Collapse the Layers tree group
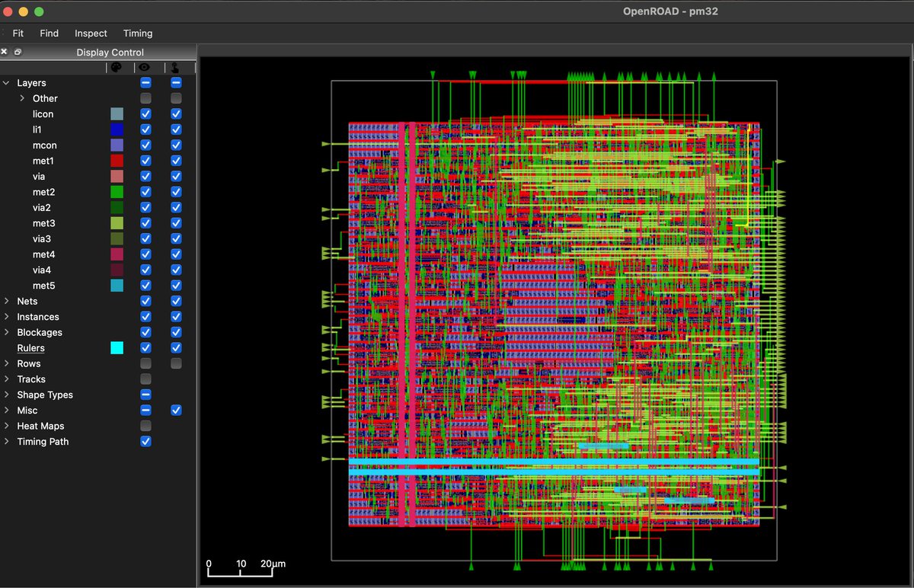 coord(7,83)
